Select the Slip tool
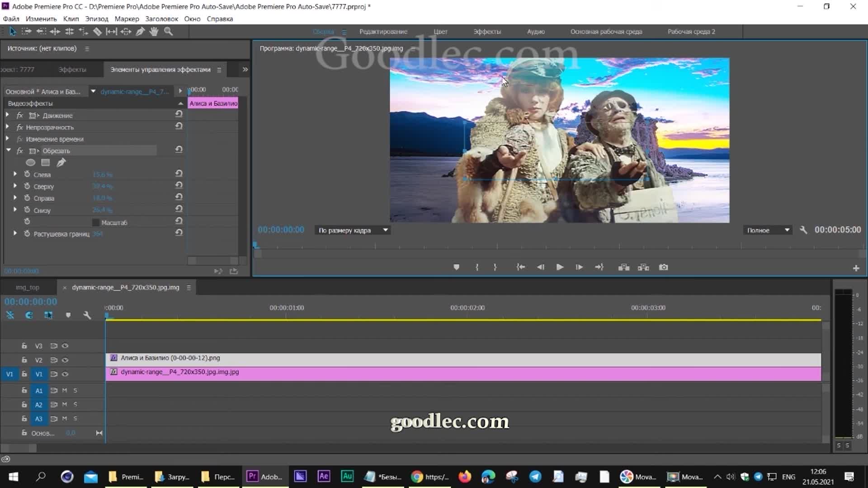868x488 pixels. tap(111, 32)
